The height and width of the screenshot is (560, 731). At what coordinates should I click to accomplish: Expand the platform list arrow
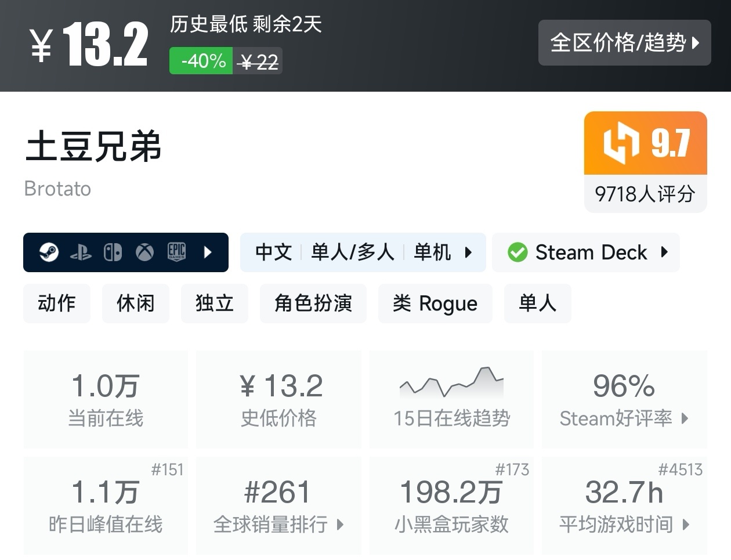pos(208,252)
